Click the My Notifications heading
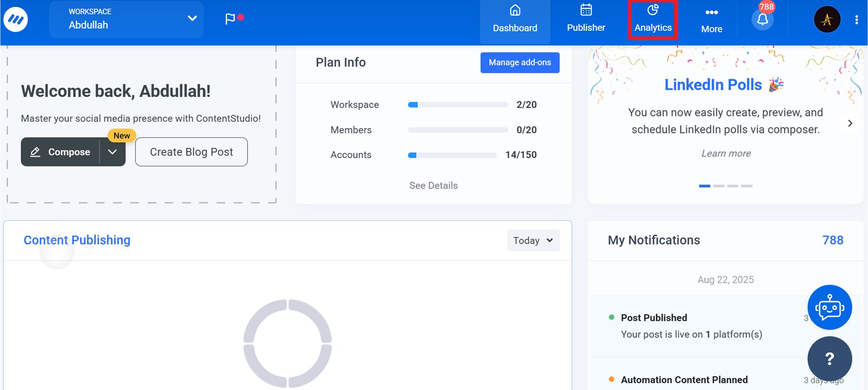The image size is (868, 390). click(654, 240)
